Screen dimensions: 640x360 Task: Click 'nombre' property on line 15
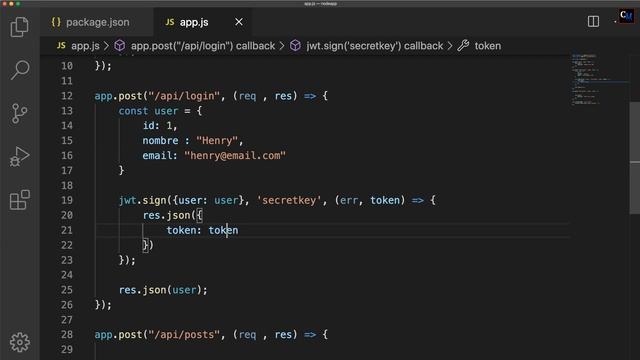160,141
